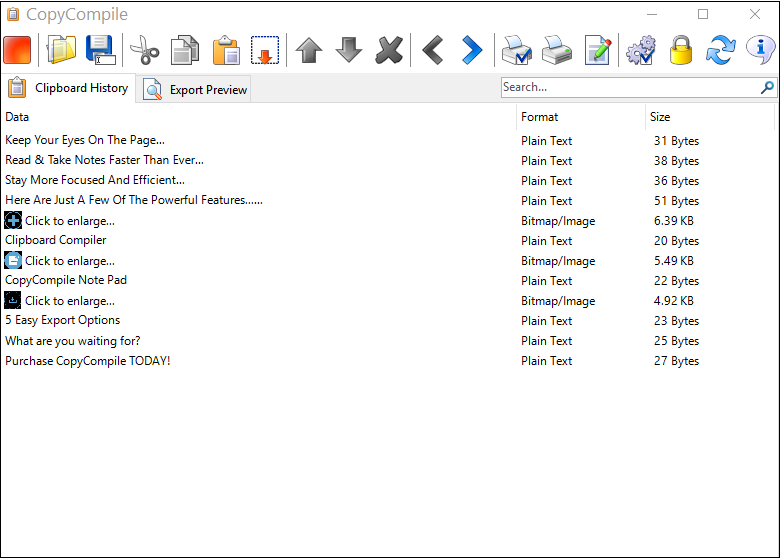
Task: Cut selection using the scissors icon
Action: (x=144, y=50)
